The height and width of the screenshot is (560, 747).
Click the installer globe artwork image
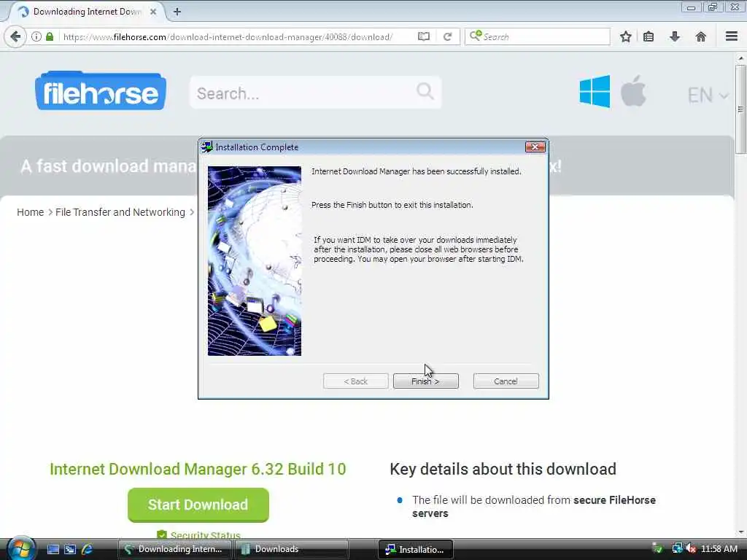(255, 260)
